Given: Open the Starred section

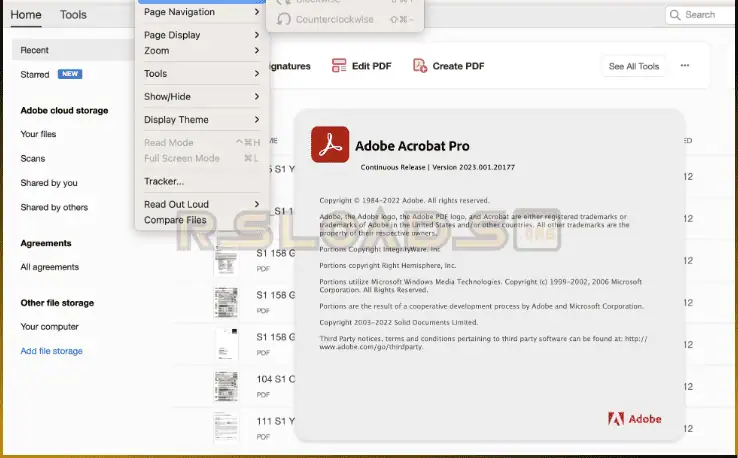Looking at the screenshot, I should click(35, 74).
